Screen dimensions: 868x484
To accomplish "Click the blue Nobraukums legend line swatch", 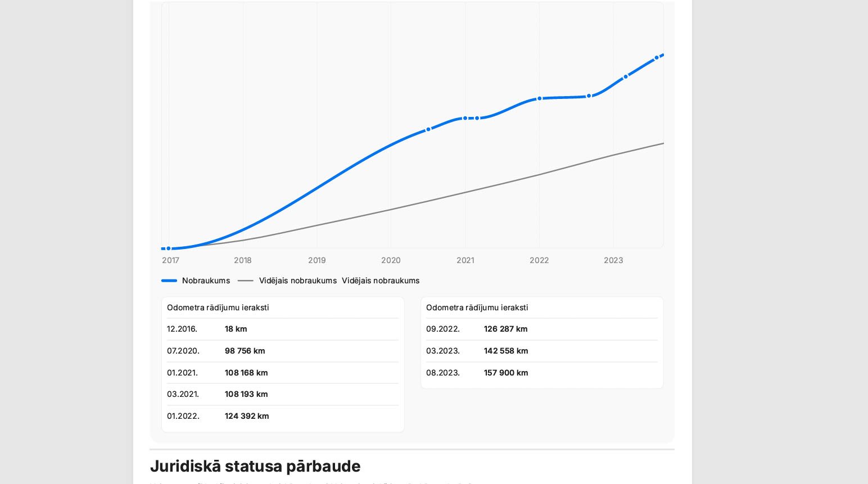I will click(x=169, y=281).
